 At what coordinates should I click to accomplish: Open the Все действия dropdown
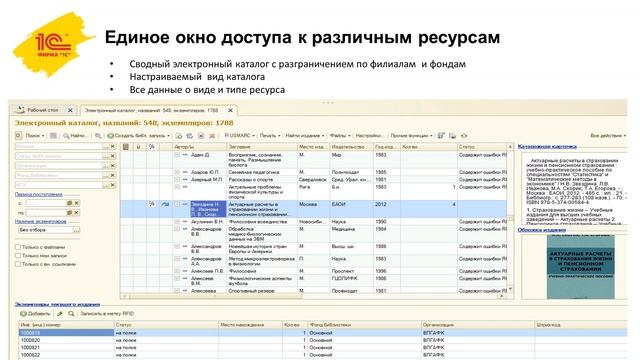tap(608, 136)
